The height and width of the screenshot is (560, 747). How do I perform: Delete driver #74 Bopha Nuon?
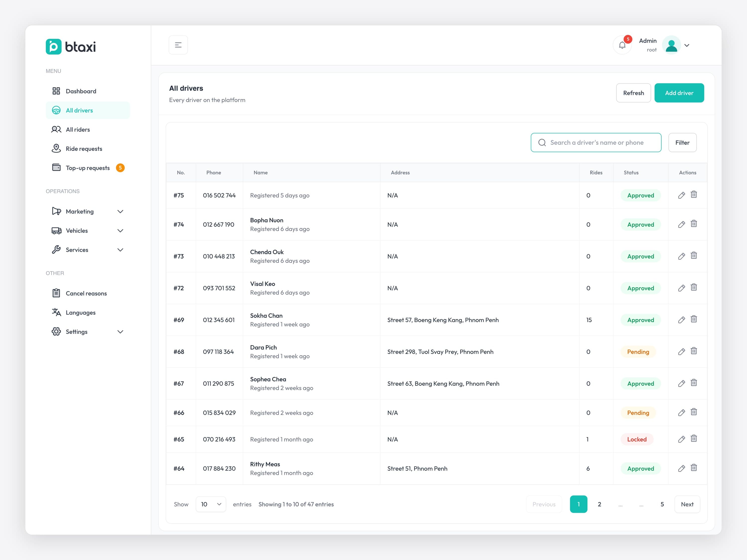click(x=694, y=224)
